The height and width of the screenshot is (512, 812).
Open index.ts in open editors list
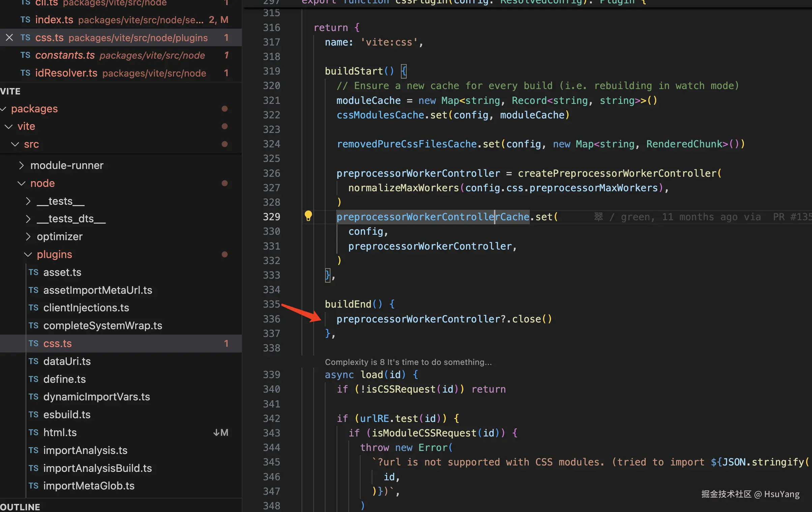click(x=54, y=20)
